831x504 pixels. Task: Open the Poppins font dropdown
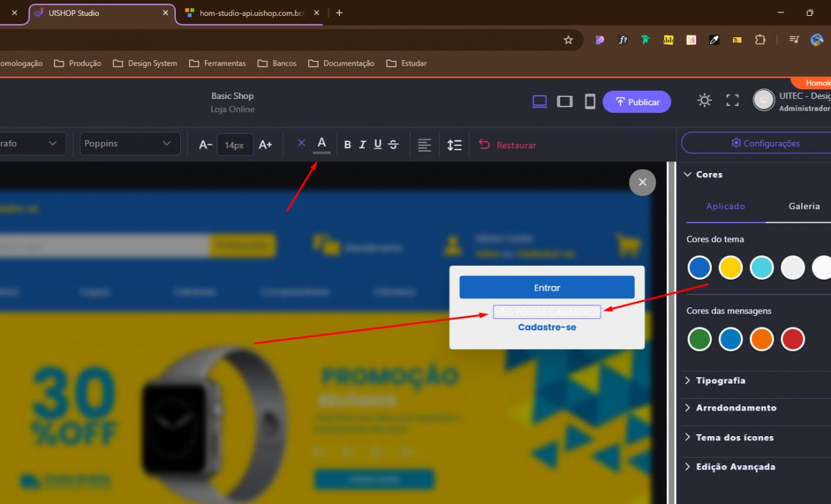point(129,143)
